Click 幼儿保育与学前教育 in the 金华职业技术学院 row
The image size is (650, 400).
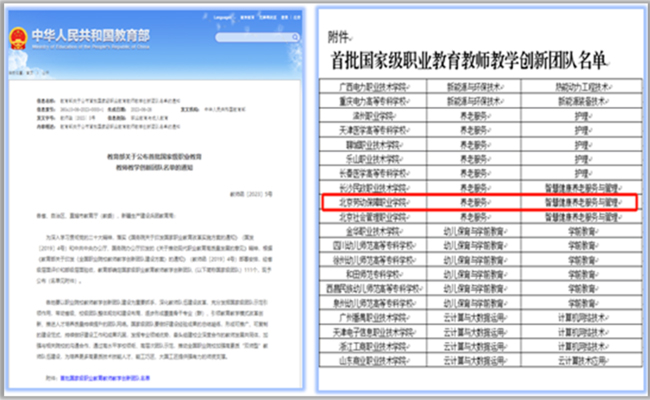(x=473, y=231)
